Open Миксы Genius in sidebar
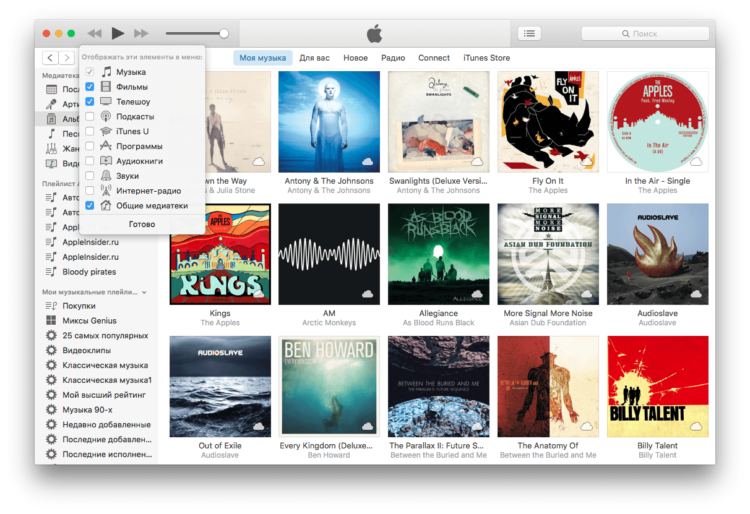The image size is (750, 514). point(89,321)
